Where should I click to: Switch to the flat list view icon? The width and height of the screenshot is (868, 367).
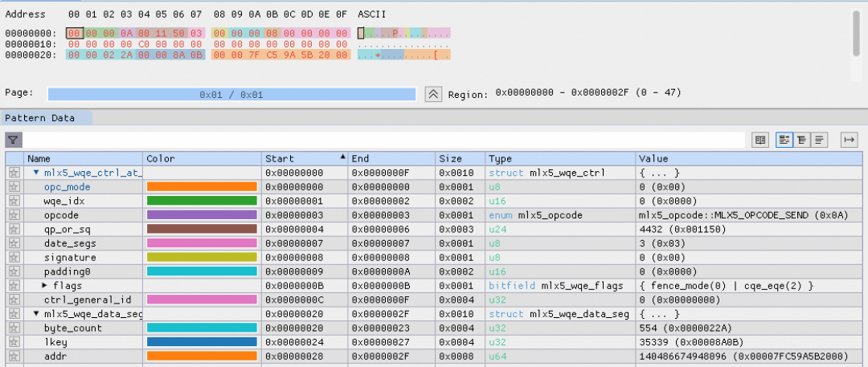[819, 140]
